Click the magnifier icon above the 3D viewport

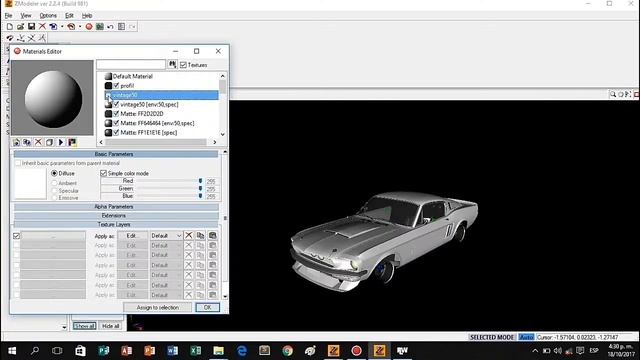613,94
